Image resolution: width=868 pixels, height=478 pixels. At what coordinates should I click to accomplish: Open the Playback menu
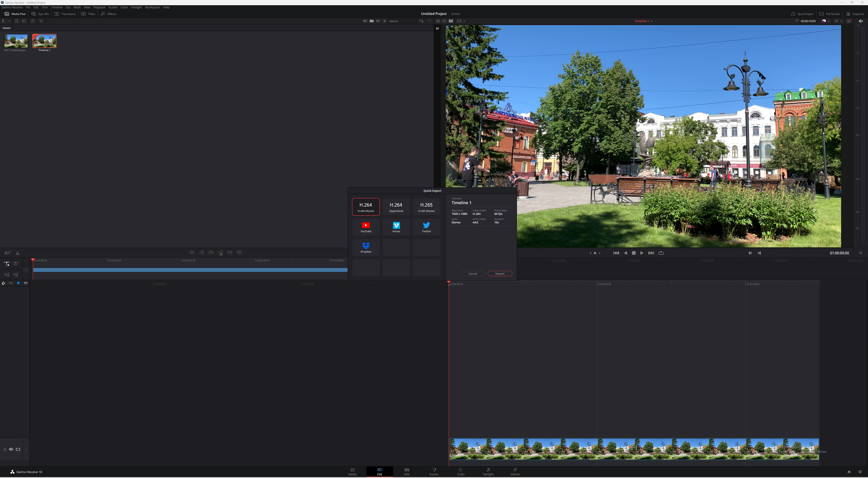click(99, 7)
